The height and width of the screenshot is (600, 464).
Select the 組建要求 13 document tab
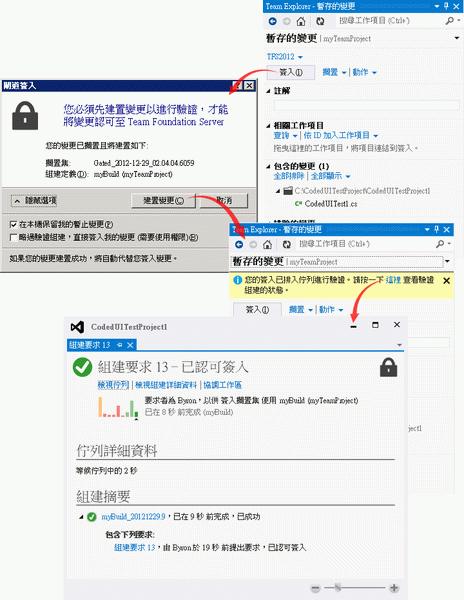pos(90,345)
